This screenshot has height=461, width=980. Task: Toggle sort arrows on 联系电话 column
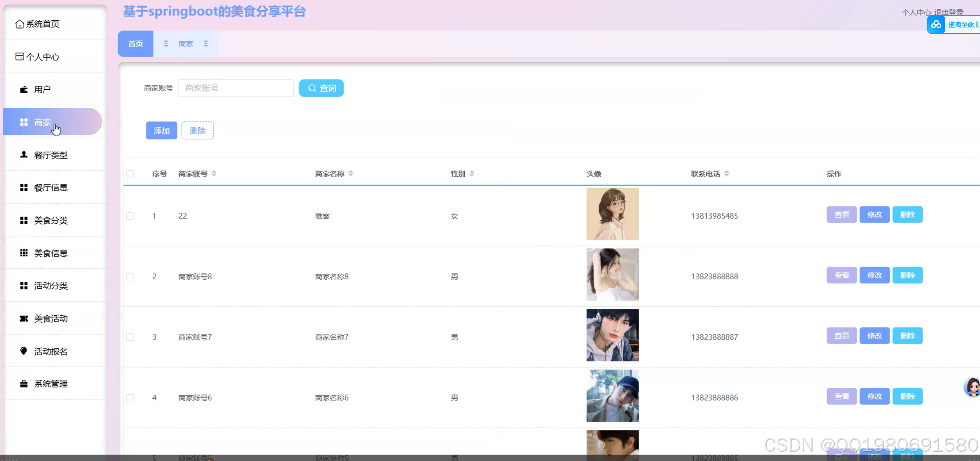tap(726, 174)
